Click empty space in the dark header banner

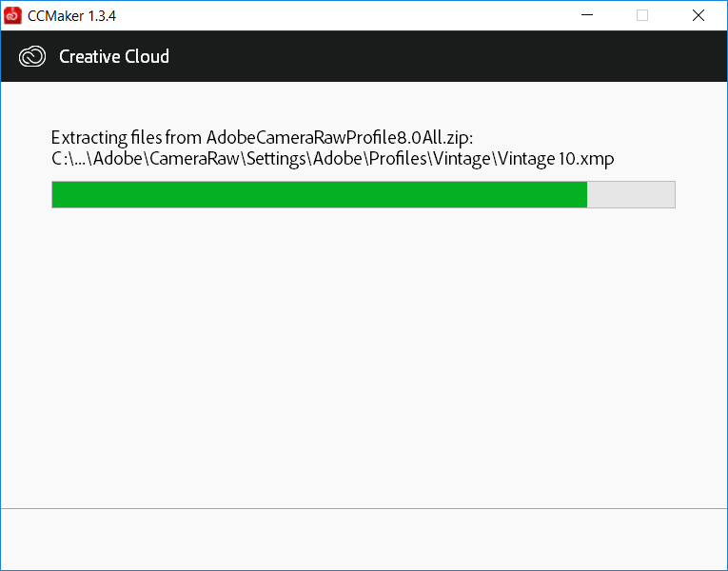click(x=441, y=56)
